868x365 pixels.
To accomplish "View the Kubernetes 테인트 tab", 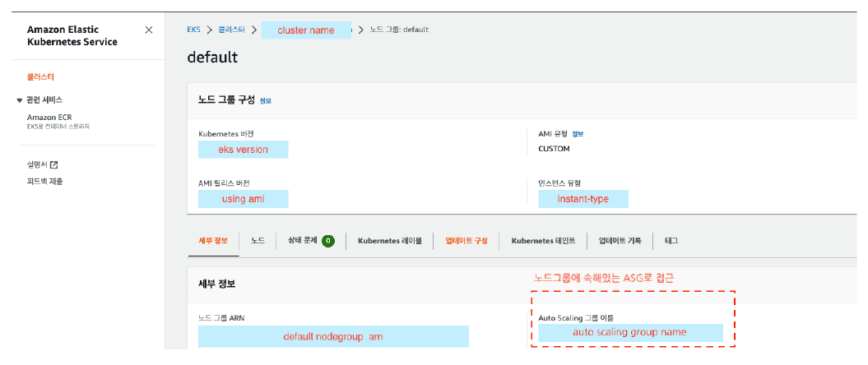I will pyautogui.click(x=543, y=241).
